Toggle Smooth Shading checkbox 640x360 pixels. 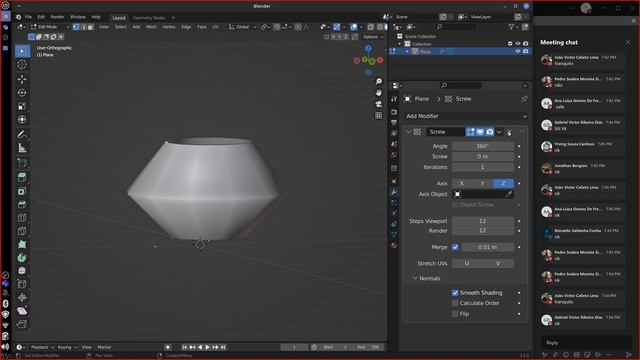click(455, 293)
